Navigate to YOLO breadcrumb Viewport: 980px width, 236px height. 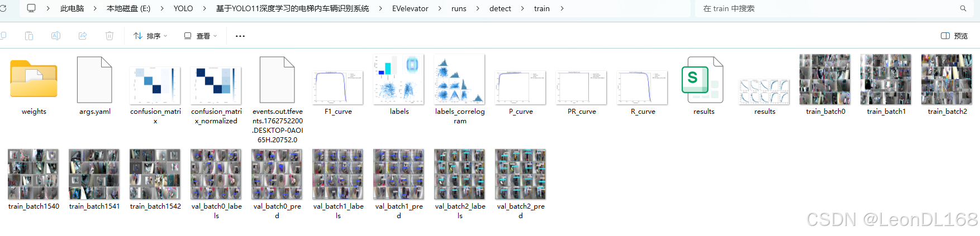coord(183,8)
